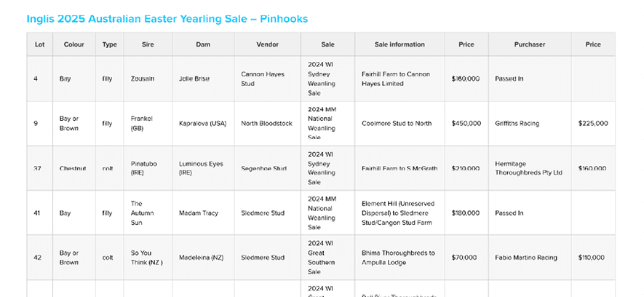Image resolution: width=644 pixels, height=297 pixels.
Task: Click the Sale information column header
Action: 399,44
